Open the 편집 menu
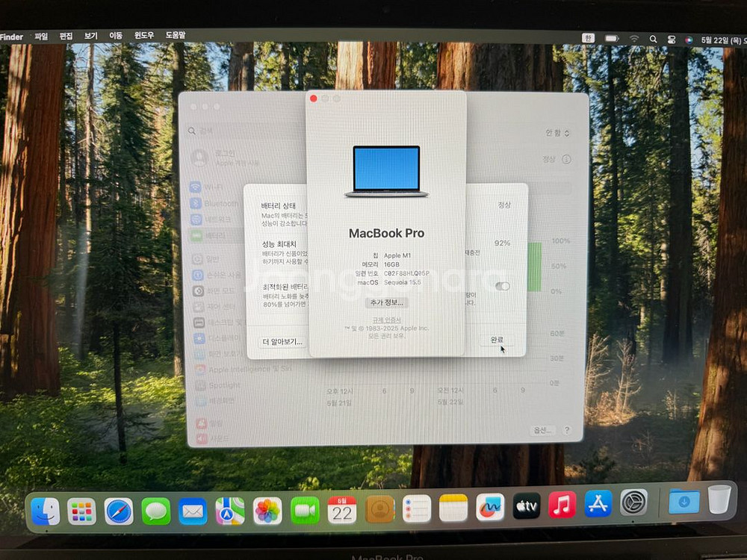 [x=66, y=36]
